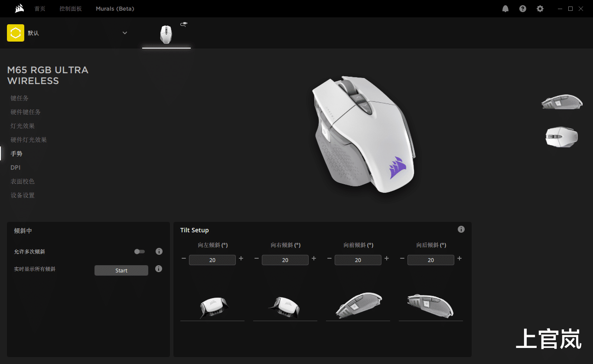This screenshot has height=364, width=593.
Task: Select the top-view mouse thumbnail
Action: [561, 137]
